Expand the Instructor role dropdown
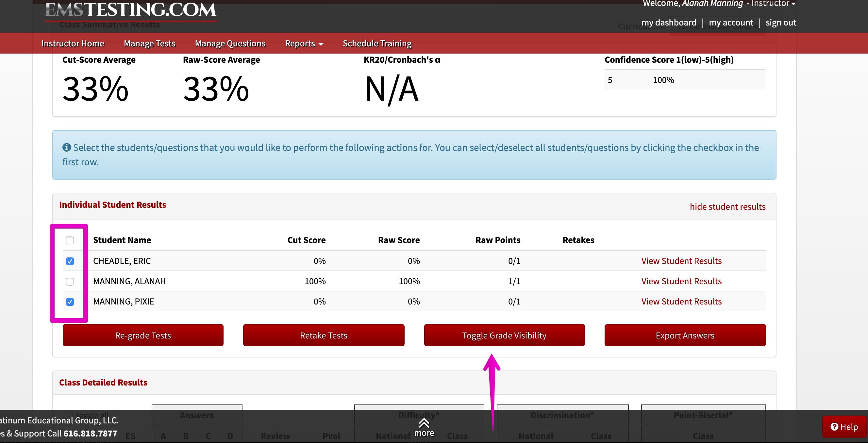 click(x=774, y=4)
